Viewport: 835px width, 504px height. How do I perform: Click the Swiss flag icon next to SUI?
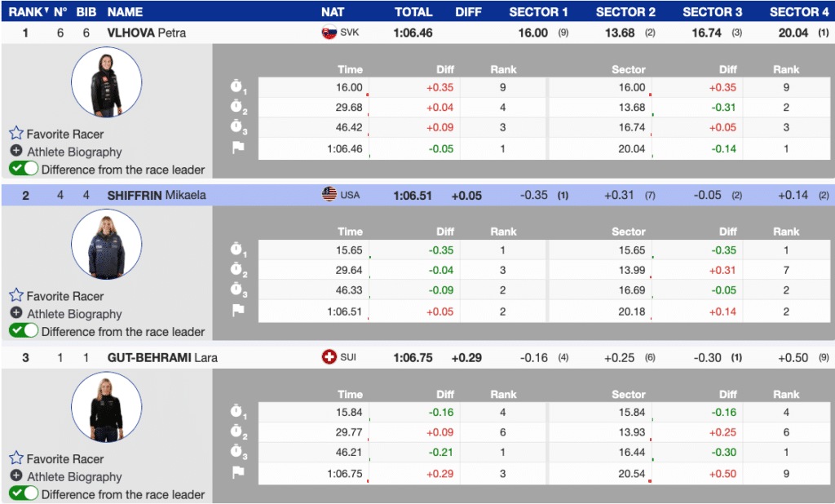[x=329, y=357]
